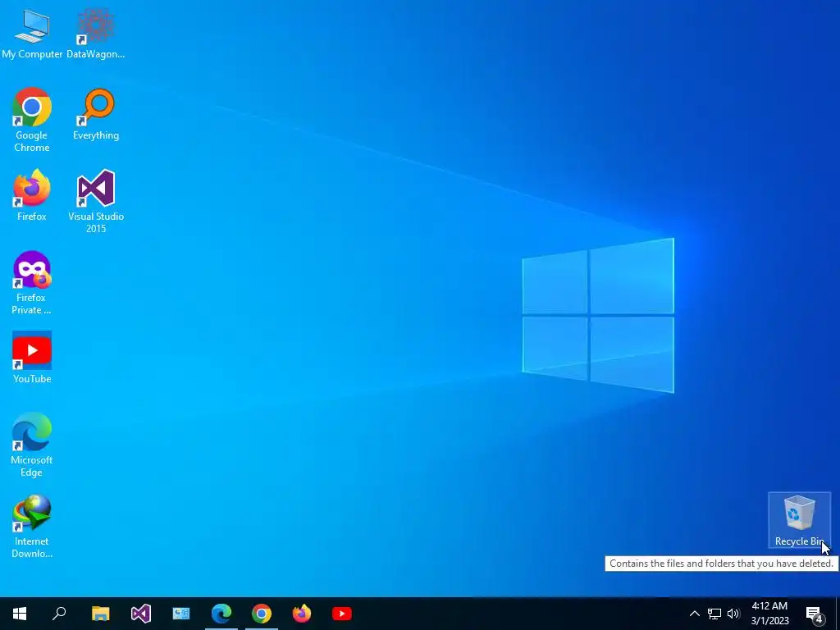Open the clock showing 4:12 AM
Image resolution: width=840 pixels, height=630 pixels.
click(x=769, y=614)
